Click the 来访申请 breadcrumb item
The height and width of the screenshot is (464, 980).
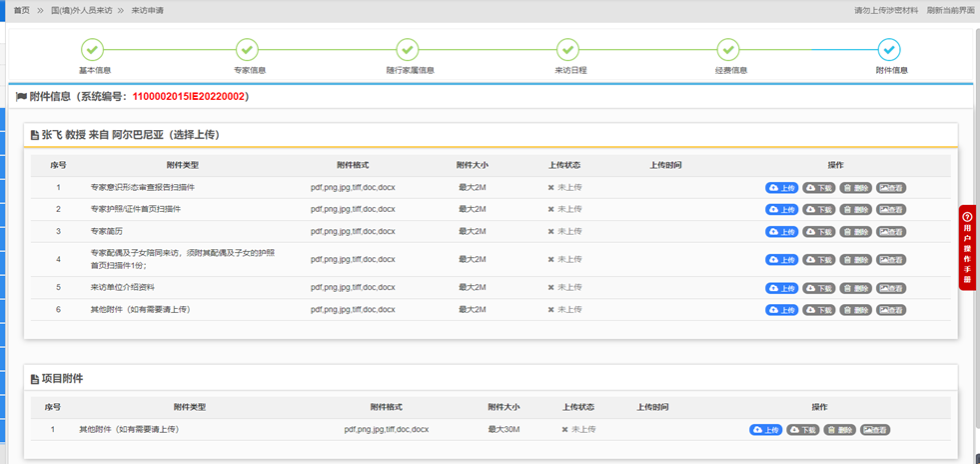pyautogui.click(x=148, y=10)
